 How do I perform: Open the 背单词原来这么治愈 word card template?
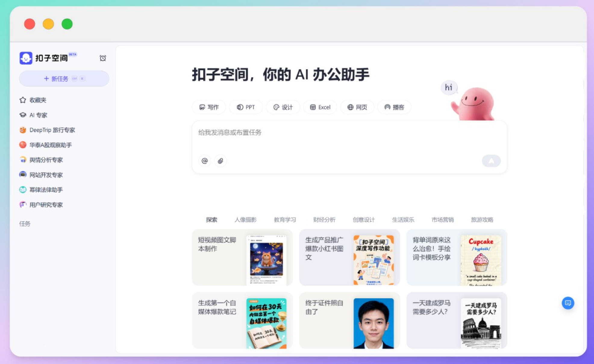pos(457,258)
